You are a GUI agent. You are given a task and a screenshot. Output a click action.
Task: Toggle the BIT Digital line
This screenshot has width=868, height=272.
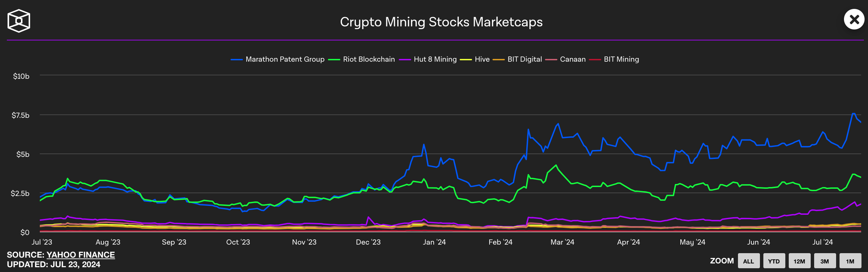coord(525,59)
